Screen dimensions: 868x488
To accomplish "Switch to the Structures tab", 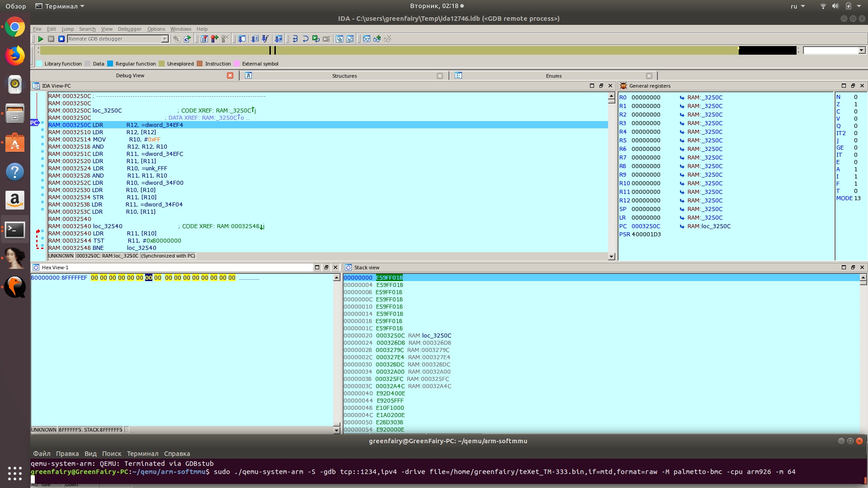I will (344, 76).
